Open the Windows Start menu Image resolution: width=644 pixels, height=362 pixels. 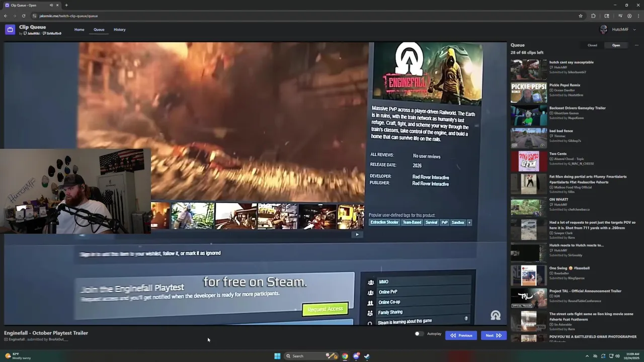tap(277, 356)
